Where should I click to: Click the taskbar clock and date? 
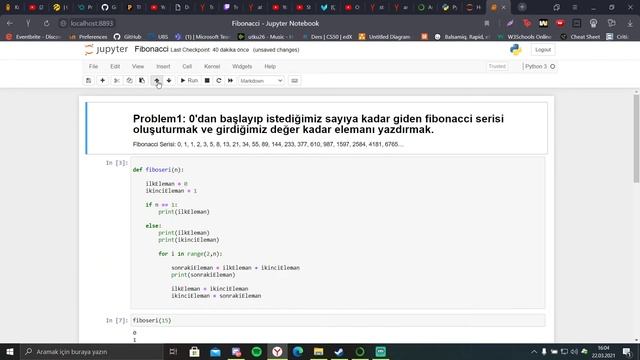604,351
